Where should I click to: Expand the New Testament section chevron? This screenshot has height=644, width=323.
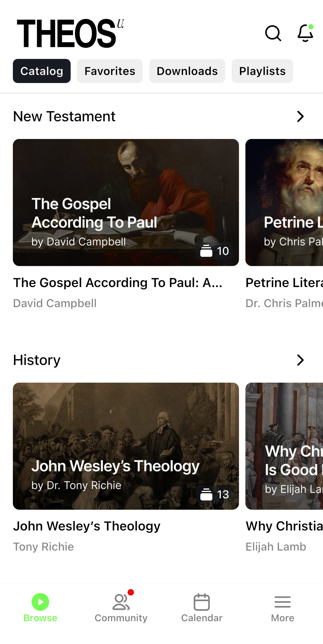(x=301, y=116)
